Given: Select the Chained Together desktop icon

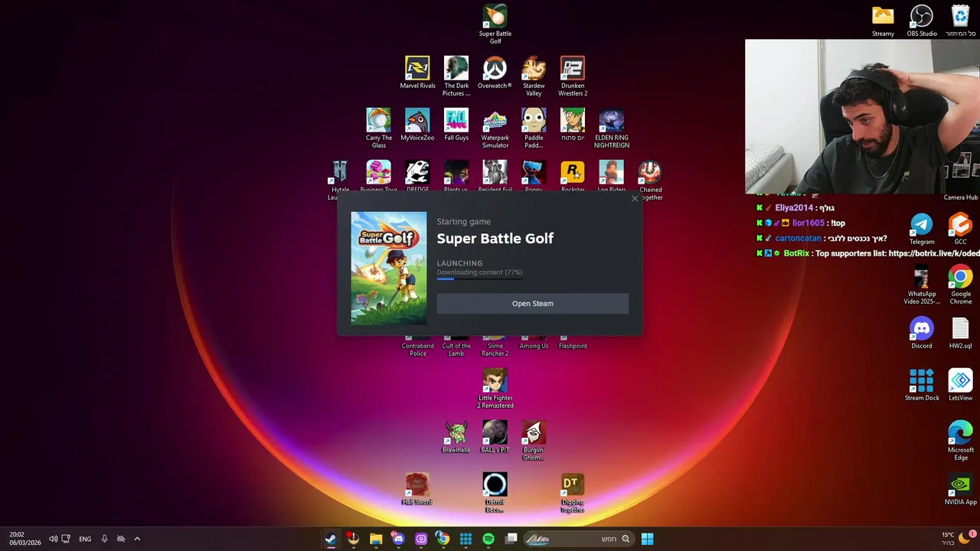Looking at the screenshot, I should 650,180.
